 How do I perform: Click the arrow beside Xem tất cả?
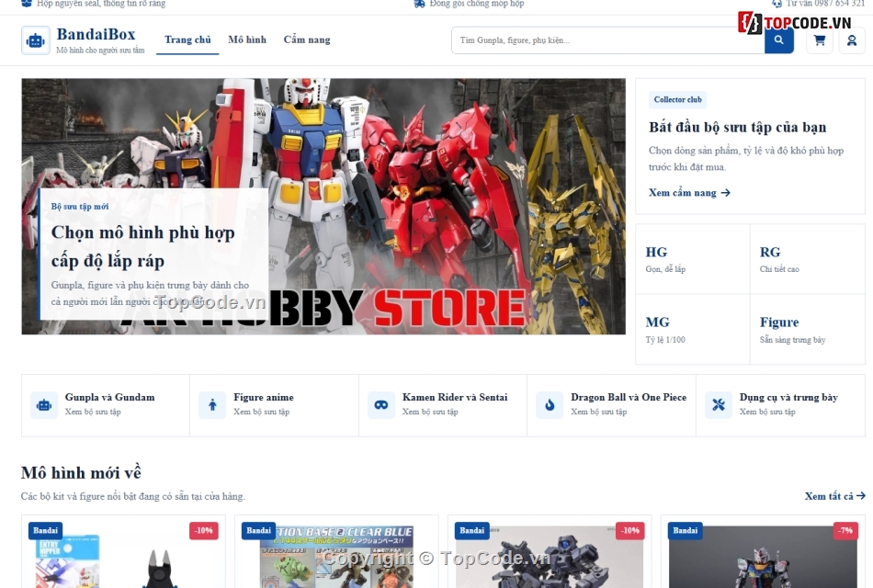coord(861,495)
